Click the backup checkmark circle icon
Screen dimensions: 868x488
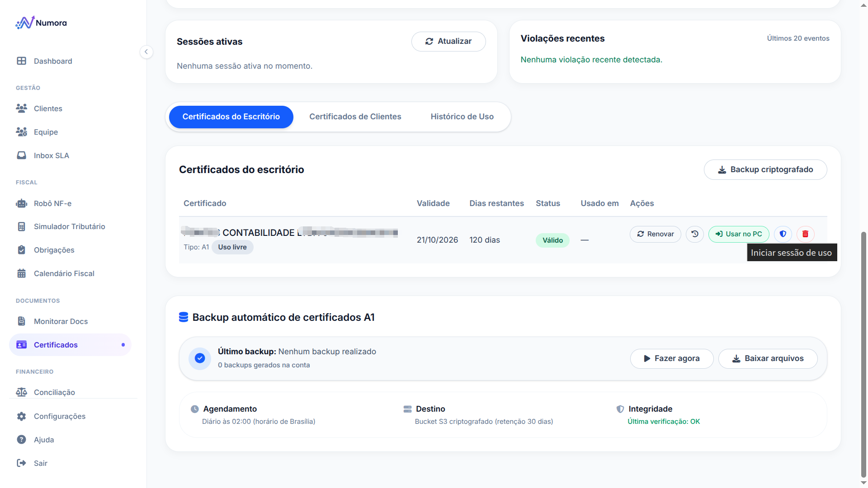pyautogui.click(x=200, y=359)
